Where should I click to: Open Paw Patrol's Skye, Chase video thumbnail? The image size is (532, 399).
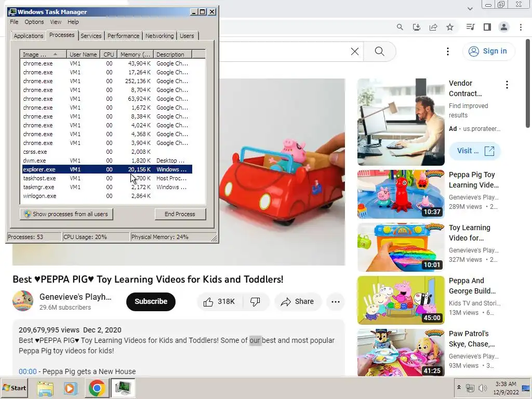(401, 352)
